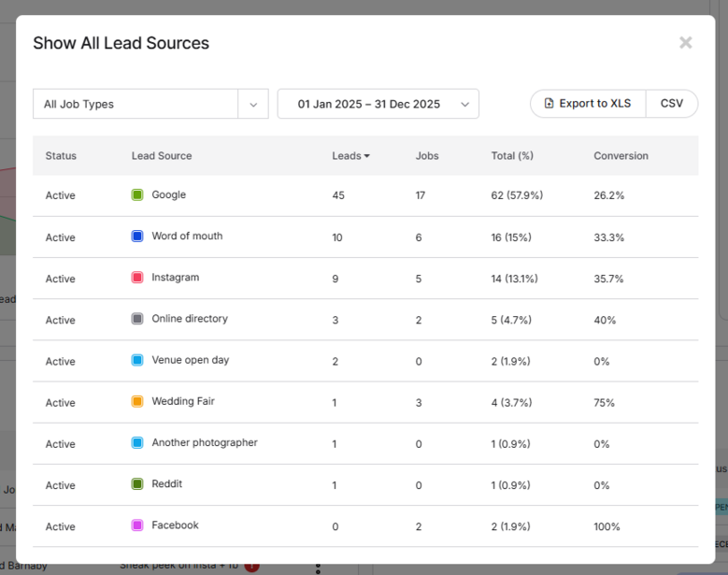The height and width of the screenshot is (575, 728).
Task: Click the Active status in Wedding Fair row
Action: pos(61,403)
